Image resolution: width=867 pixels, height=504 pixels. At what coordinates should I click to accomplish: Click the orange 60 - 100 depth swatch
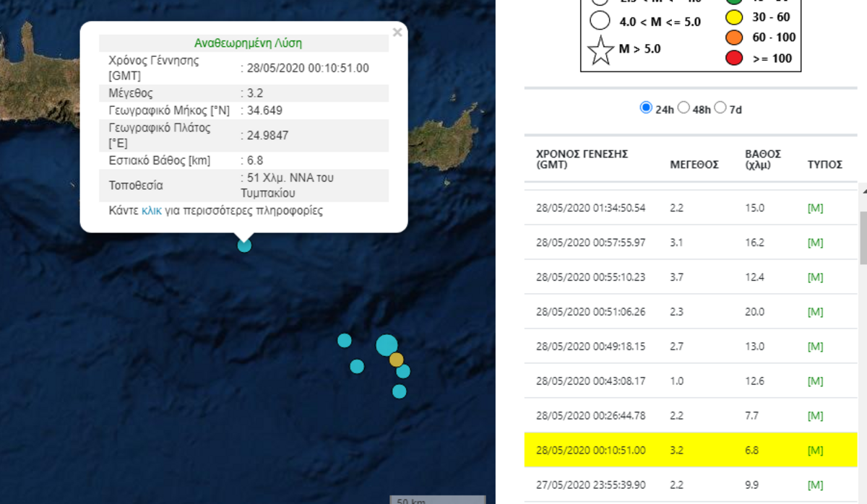(x=735, y=37)
